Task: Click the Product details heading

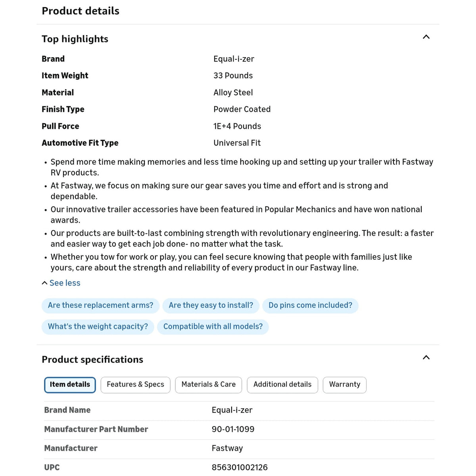Action: [x=81, y=11]
